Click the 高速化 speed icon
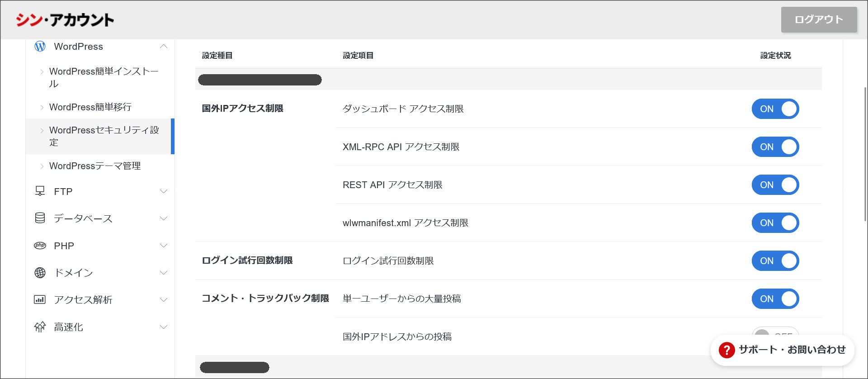 tap(40, 327)
